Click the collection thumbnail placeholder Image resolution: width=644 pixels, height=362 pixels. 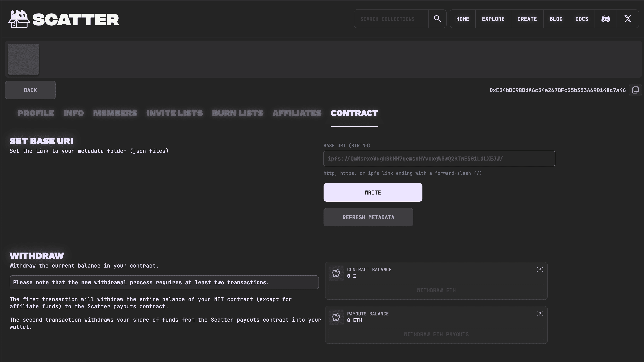24,59
